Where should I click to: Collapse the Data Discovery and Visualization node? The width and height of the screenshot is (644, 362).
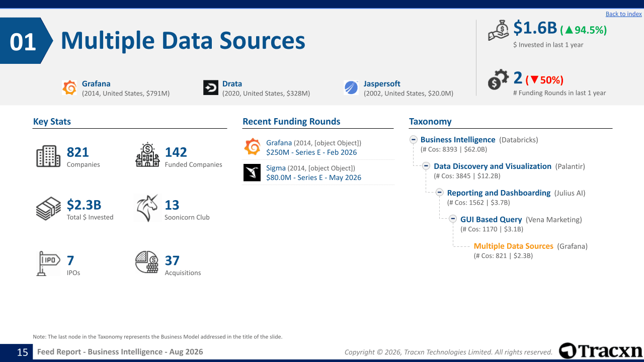click(426, 166)
